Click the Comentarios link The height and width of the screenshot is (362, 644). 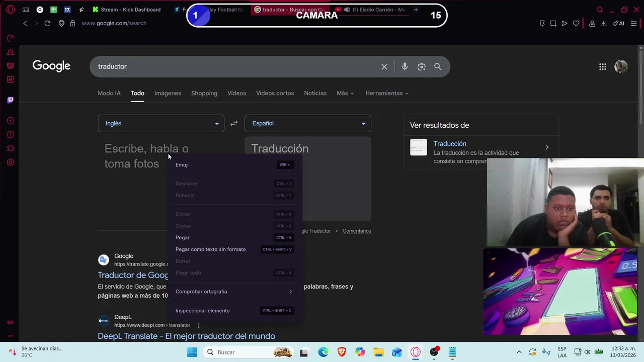pos(357,231)
